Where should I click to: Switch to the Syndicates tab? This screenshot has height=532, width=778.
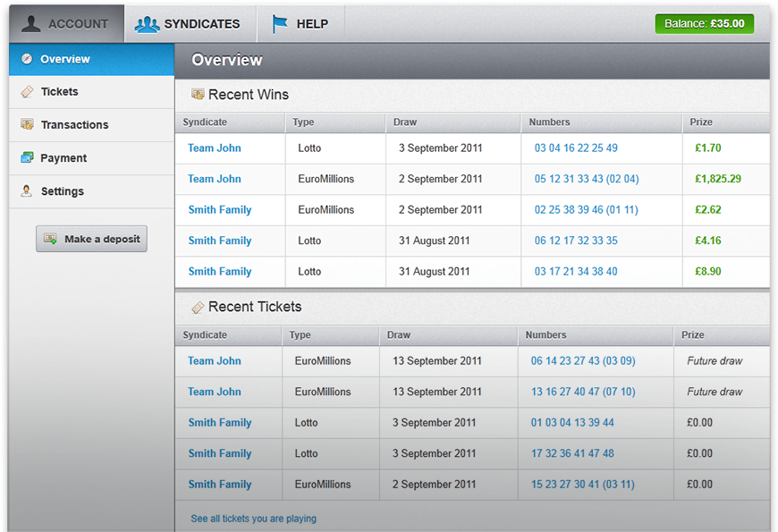190,24
